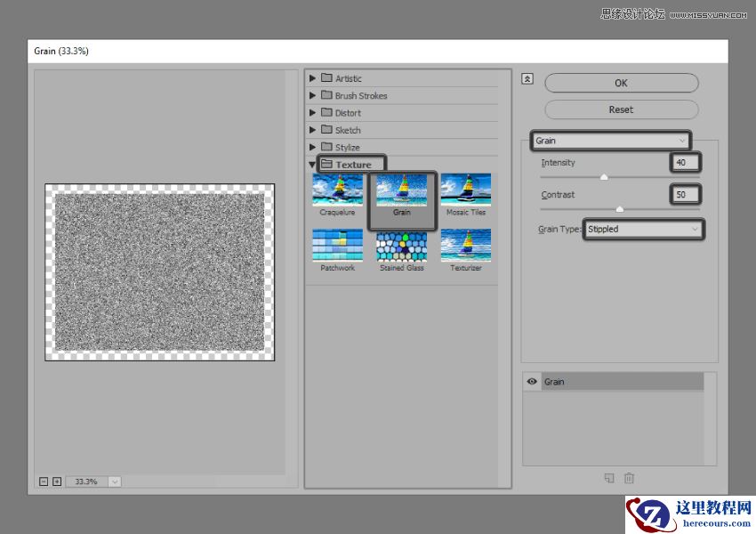This screenshot has width=756, height=534.
Task: Open the Grain Type dropdown
Action: (644, 229)
